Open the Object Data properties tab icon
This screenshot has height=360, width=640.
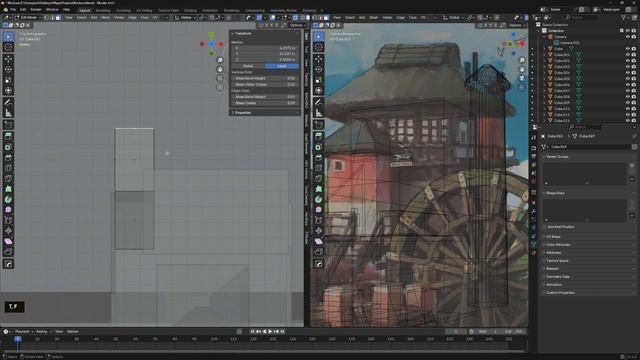[533, 244]
